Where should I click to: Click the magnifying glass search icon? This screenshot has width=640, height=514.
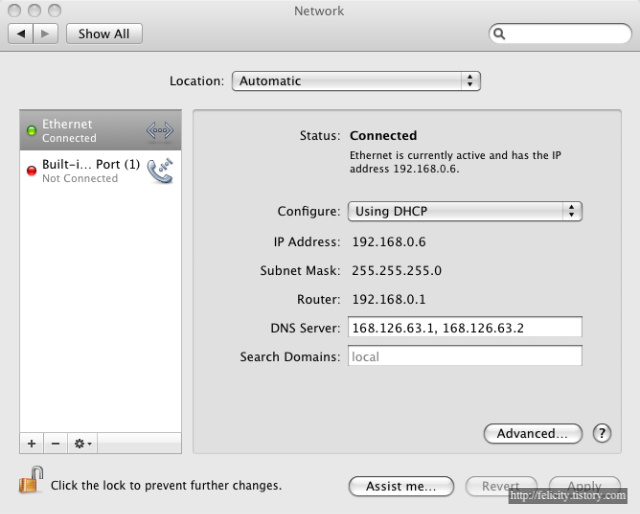[499, 33]
